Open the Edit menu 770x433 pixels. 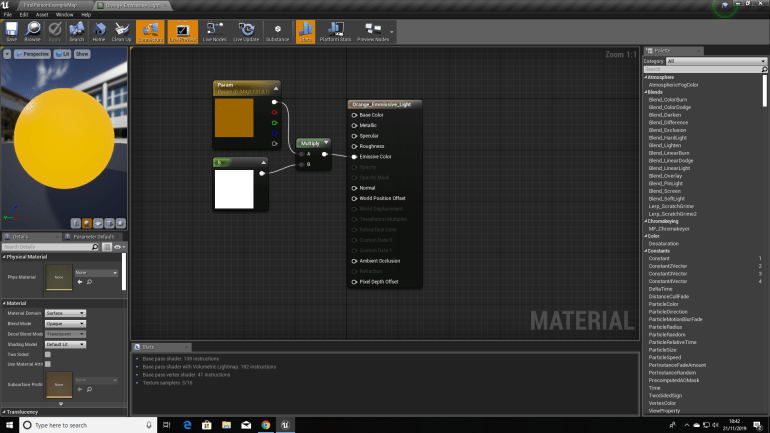point(24,15)
